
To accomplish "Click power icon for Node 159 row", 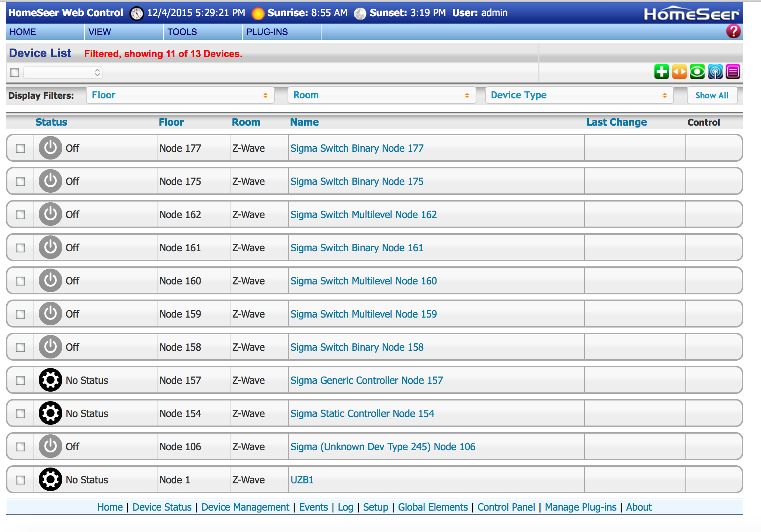I will coord(51,314).
